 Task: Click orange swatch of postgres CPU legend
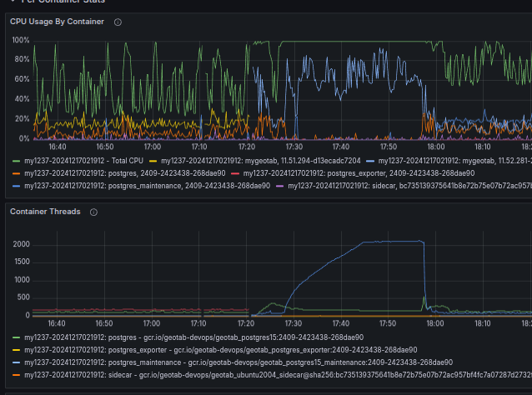point(17,173)
